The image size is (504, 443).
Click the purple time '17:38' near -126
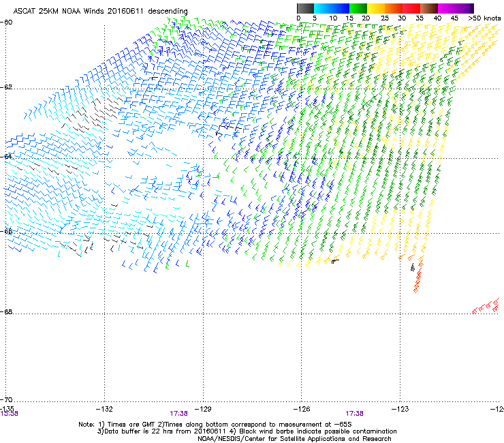pyautogui.click(x=354, y=414)
